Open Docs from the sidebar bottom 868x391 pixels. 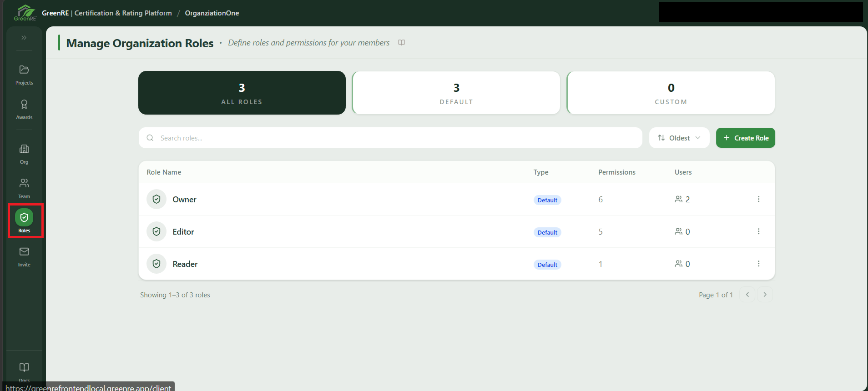(24, 371)
